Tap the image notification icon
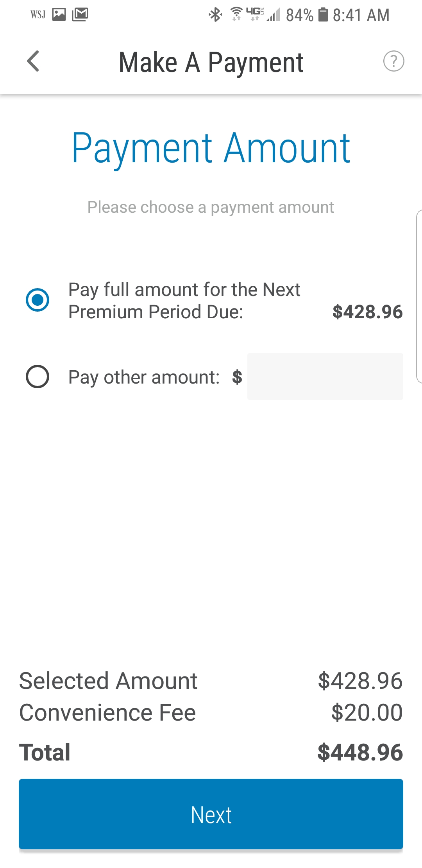Screen dimensions: 422x868 coord(59,15)
